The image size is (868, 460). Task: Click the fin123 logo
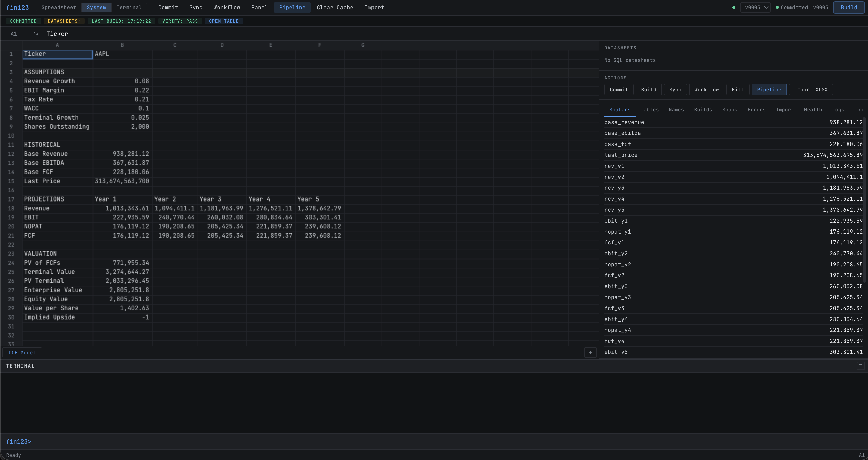tap(18, 7)
